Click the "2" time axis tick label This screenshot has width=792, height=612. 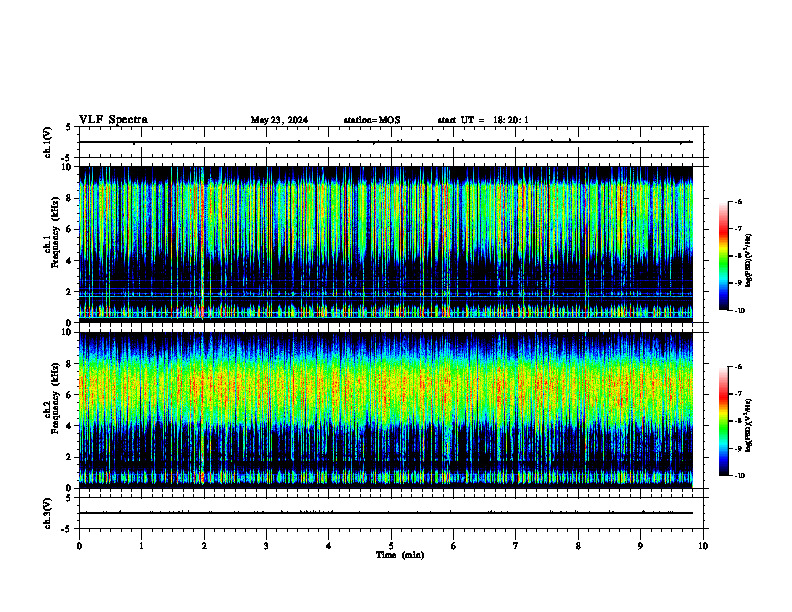(204, 546)
